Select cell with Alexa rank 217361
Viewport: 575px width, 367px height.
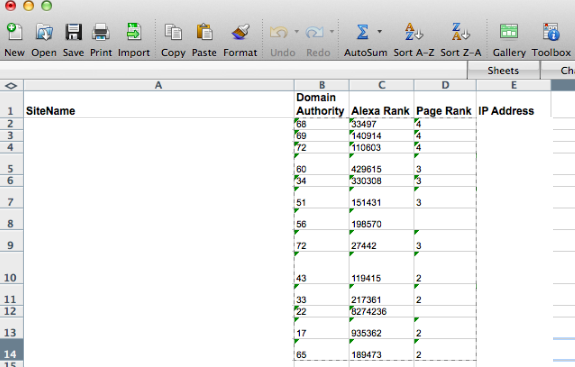coord(381,295)
